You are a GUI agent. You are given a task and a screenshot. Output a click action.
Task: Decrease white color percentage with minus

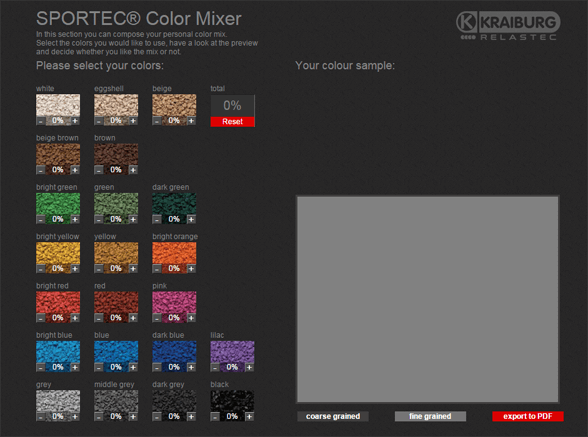point(40,121)
